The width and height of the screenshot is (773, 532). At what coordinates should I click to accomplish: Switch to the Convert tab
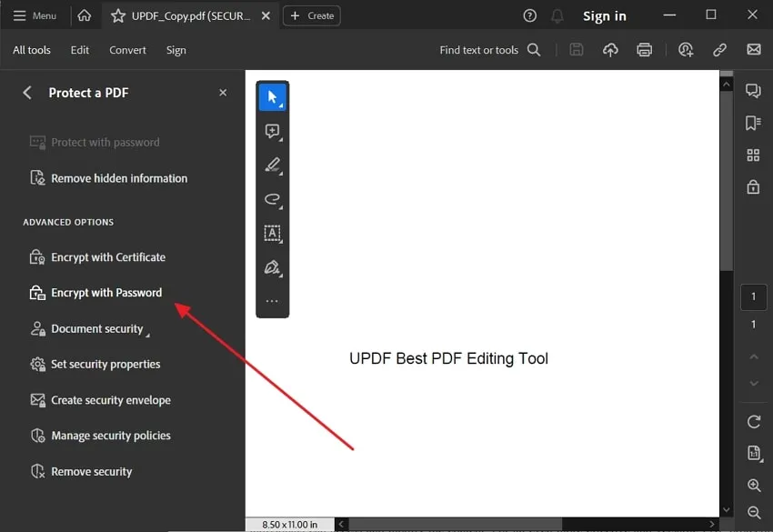[127, 50]
